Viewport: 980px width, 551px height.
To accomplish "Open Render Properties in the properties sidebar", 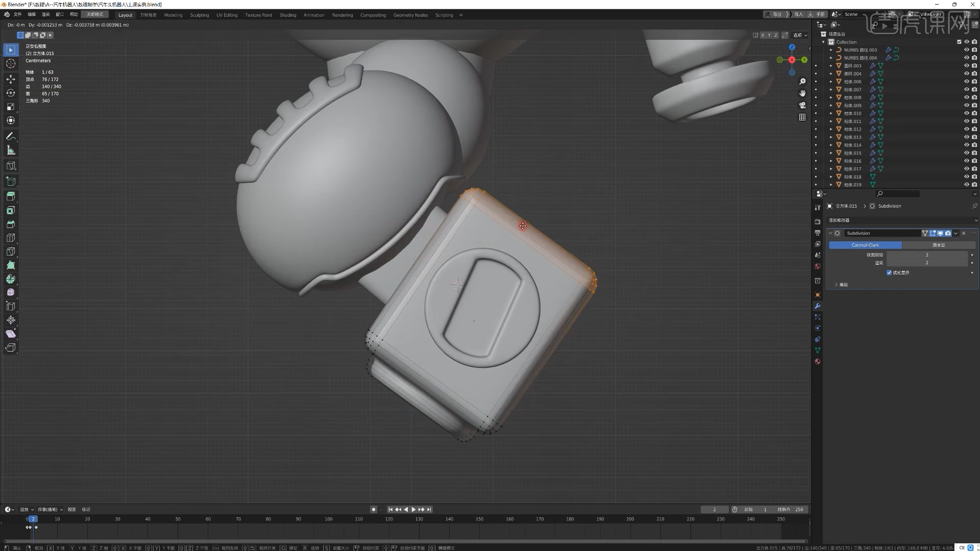I will 817,221.
